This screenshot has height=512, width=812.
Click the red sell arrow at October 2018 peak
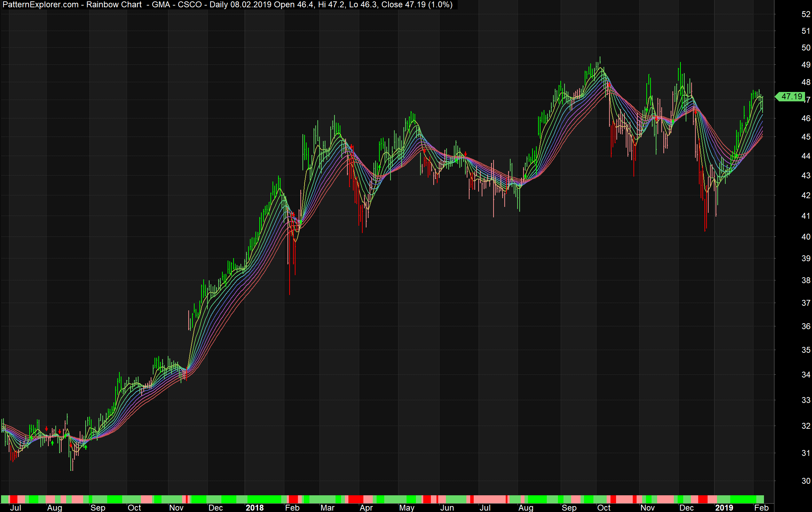pyautogui.click(x=609, y=85)
